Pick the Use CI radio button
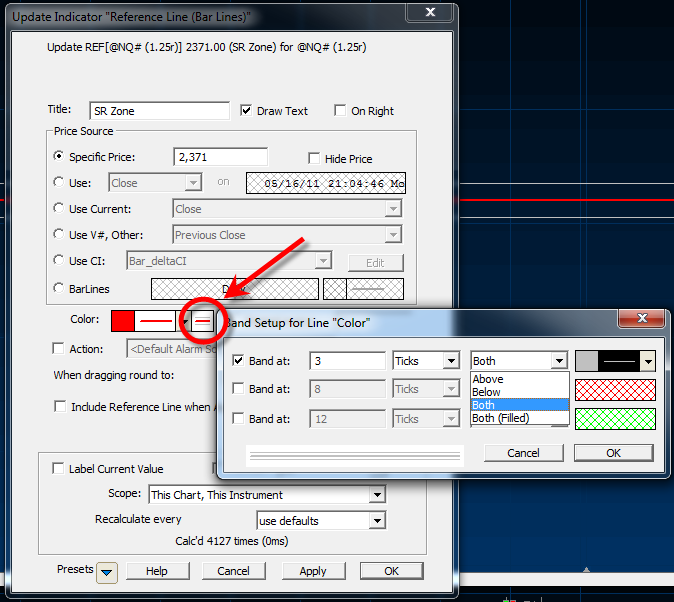This screenshot has width=674, height=602. click(58, 260)
